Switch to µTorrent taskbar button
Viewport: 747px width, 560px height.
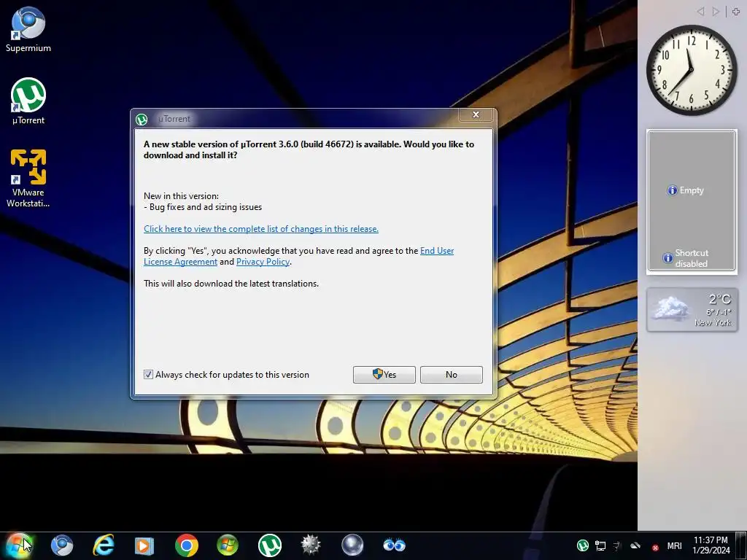point(270,545)
